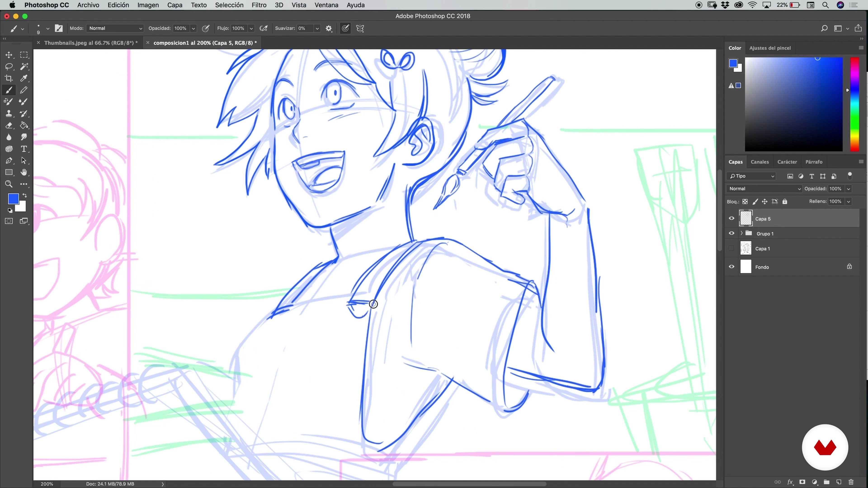Toggle the brush settings panel
The width and height of the screenshot is (868, 488).
[59, 28]
